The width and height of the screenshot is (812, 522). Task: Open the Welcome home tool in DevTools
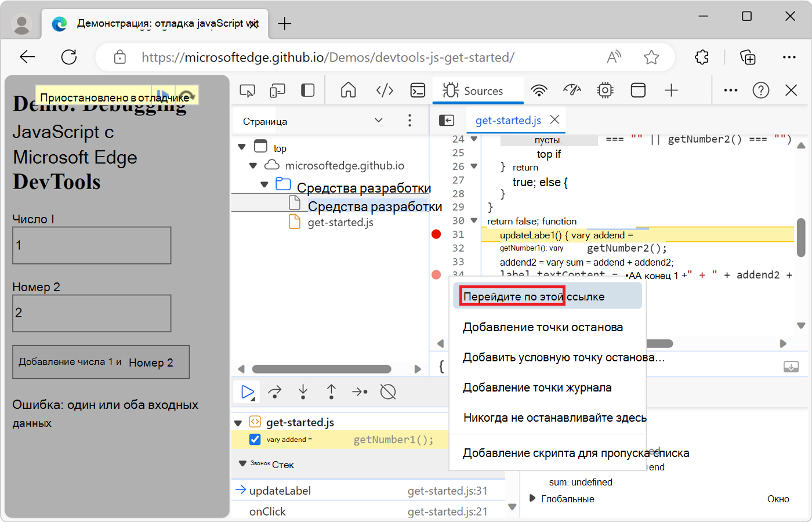tap(348, 90)
